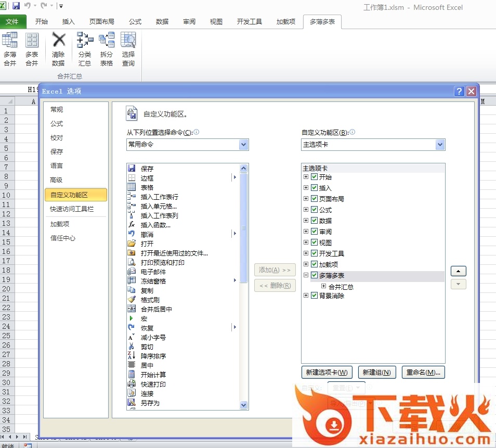Uncheck the 开发工具 tab checkbox
496x448 pixels.
point(314,253)
